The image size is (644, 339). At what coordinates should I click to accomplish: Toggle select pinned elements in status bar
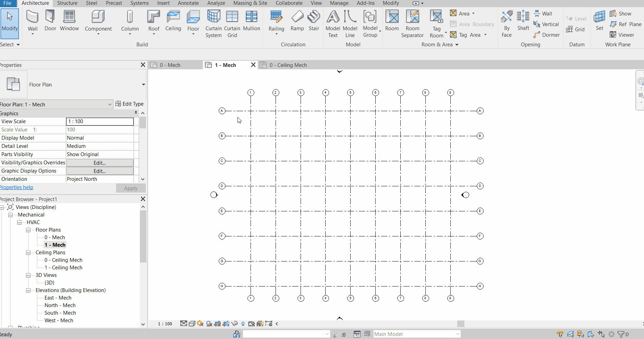tap(581, 334)
